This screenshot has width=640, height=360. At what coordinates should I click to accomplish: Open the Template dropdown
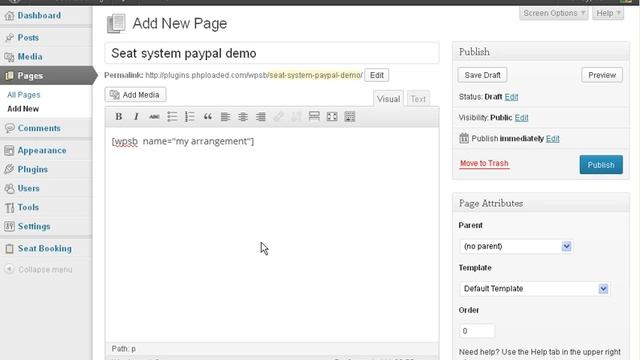(x=535, y=289)
